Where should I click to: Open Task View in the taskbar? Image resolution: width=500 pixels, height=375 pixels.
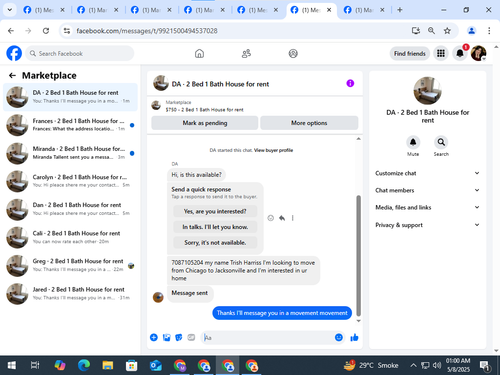(35, 365)
